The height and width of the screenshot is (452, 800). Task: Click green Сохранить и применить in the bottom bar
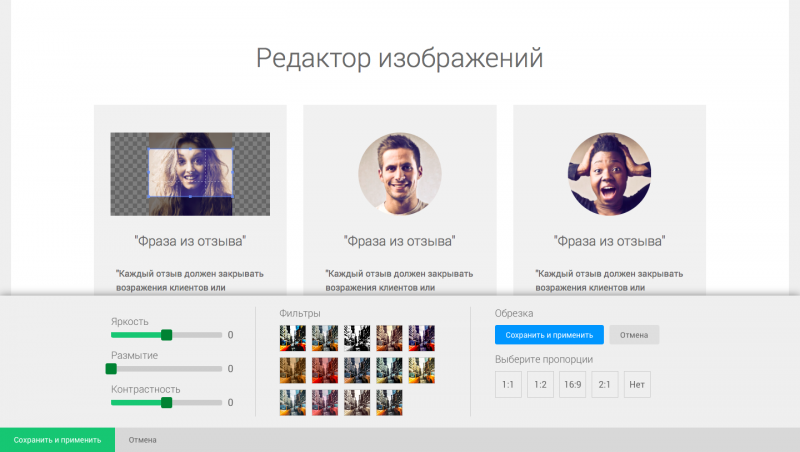[57, 440]
